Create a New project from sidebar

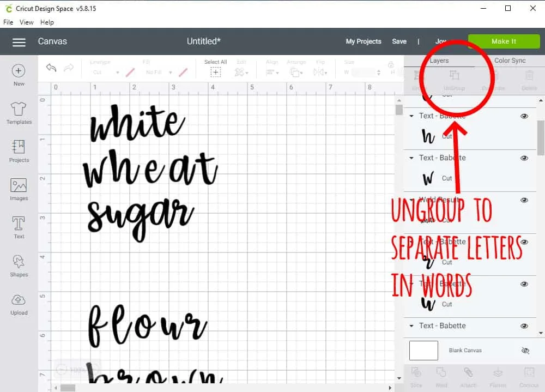(x=19, y=75)
